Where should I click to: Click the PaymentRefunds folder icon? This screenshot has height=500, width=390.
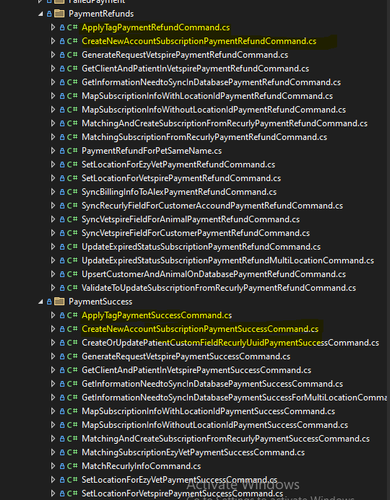[59, 14]
